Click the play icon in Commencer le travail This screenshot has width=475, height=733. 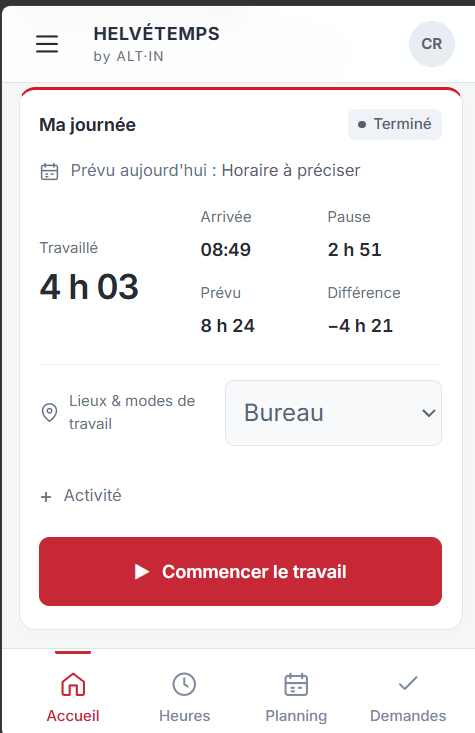142,572
